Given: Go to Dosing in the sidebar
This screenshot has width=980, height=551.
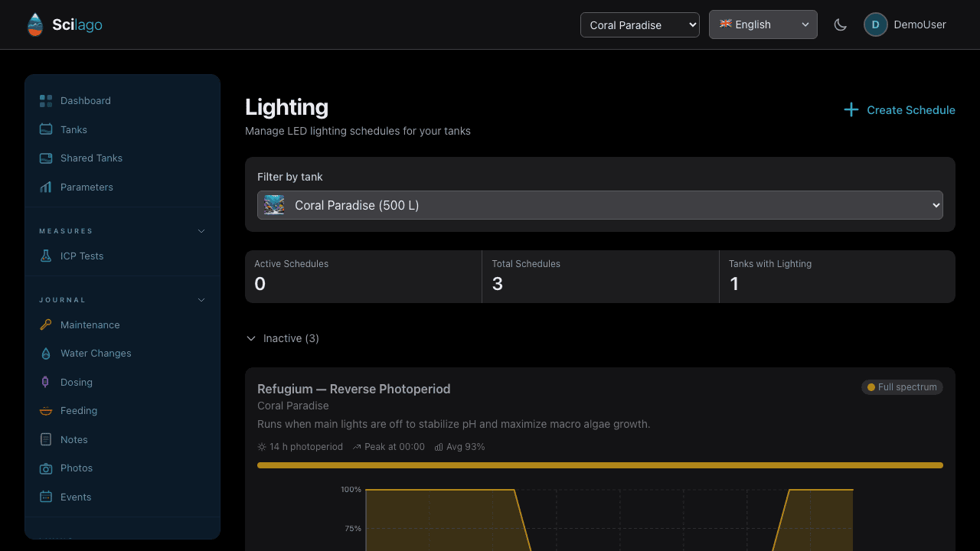Looking at the screenshot, I should (122, 382).
